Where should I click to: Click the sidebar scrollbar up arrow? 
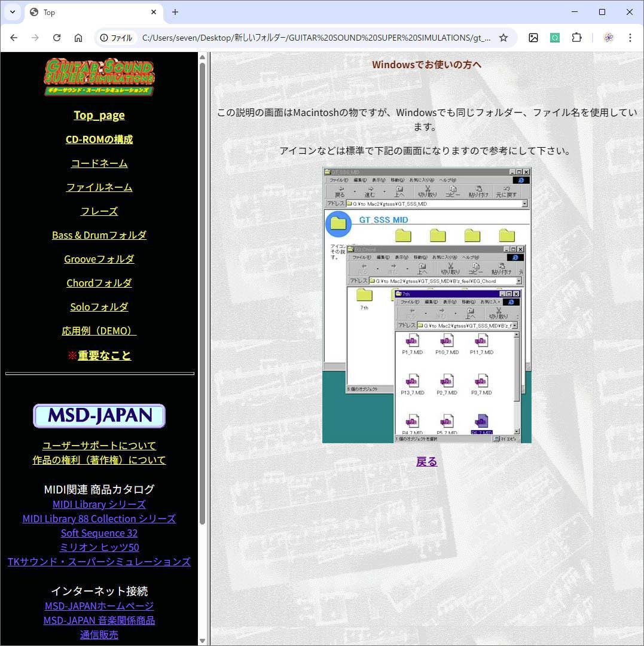click(202, 57)
